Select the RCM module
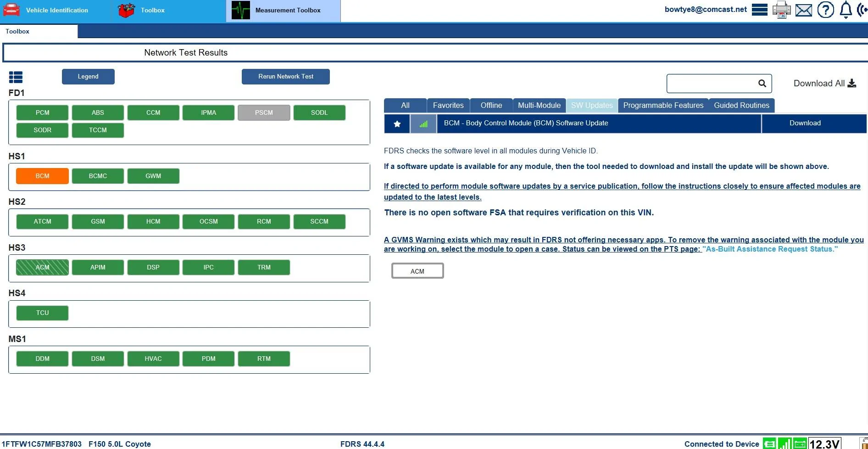 [x=264, y=221]
